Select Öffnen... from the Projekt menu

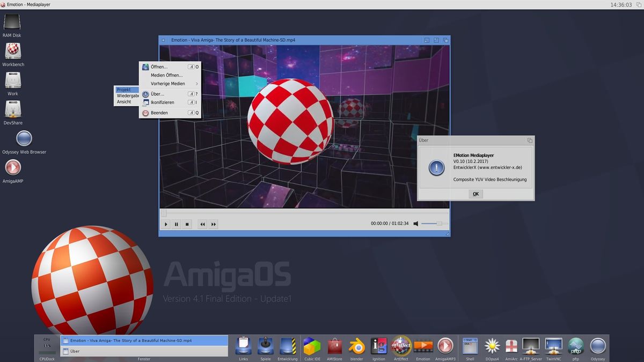point(159,67)
